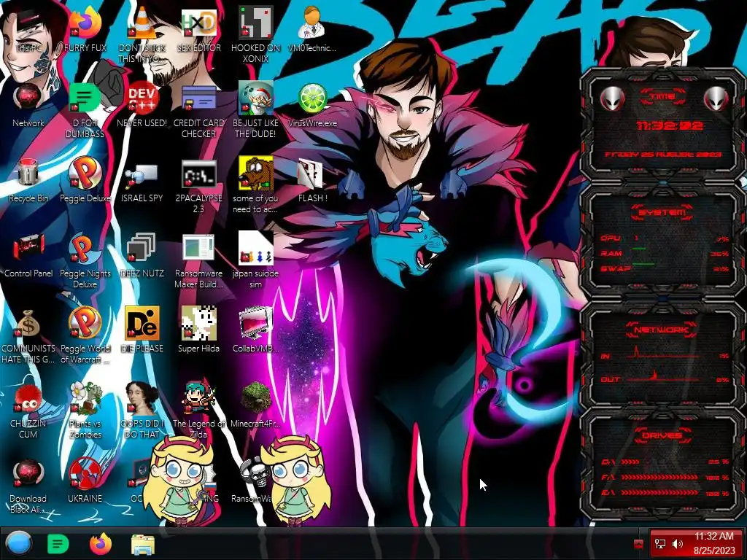Viewport: 747px width, 560px height.
Task: Launch The Legend of Zilda icon
Action: [x=198, y=411]
